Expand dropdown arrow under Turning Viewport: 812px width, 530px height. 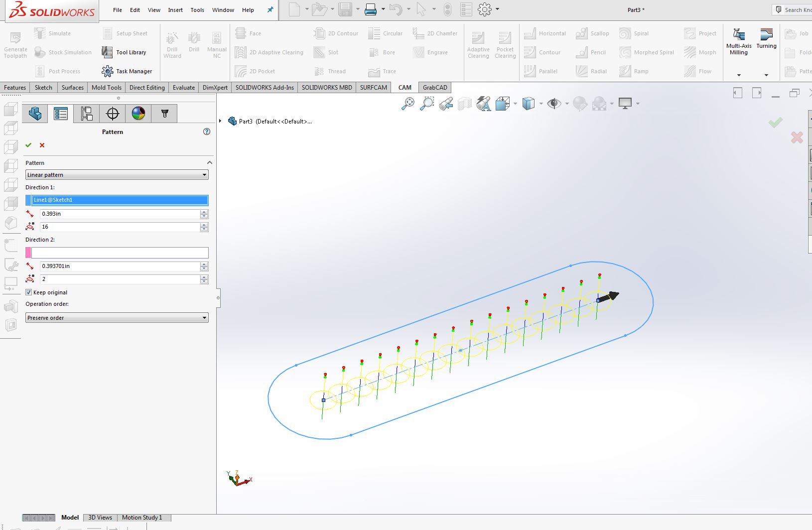(x=766, y=75)
